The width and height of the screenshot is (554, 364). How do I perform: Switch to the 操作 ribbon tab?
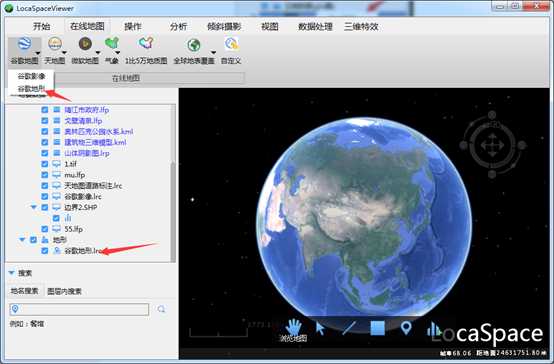pos(133,27)
